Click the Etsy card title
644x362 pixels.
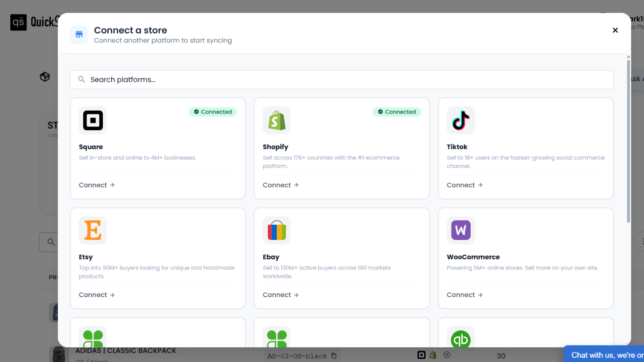pyautogui.click(x=86, y=257)
